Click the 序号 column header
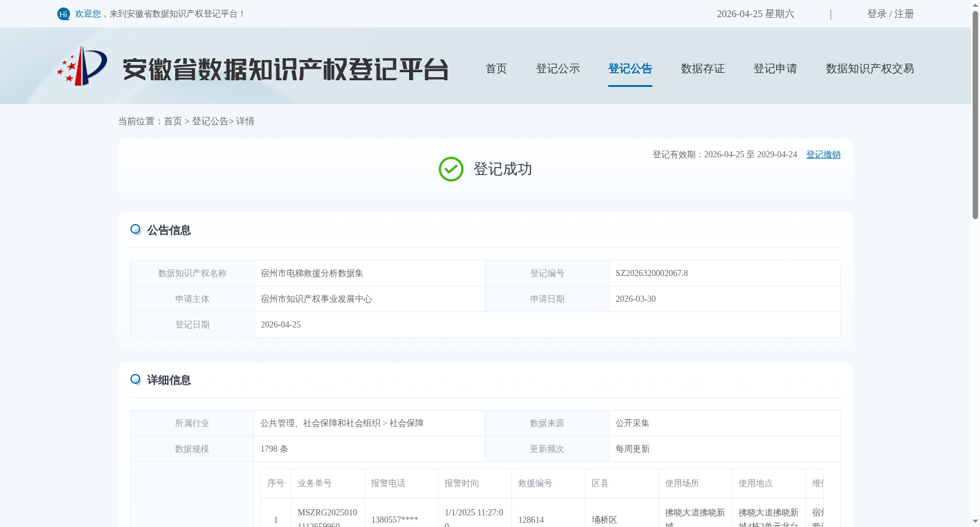The width and height of the screenshot is (980, 527). coord(276,483)
